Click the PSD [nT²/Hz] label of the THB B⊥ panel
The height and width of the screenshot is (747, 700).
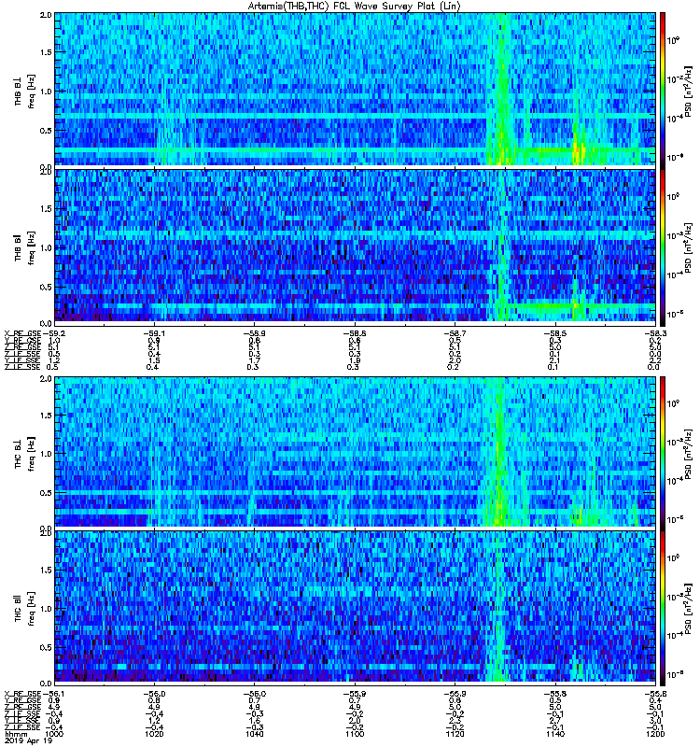[x=689, y=91]
